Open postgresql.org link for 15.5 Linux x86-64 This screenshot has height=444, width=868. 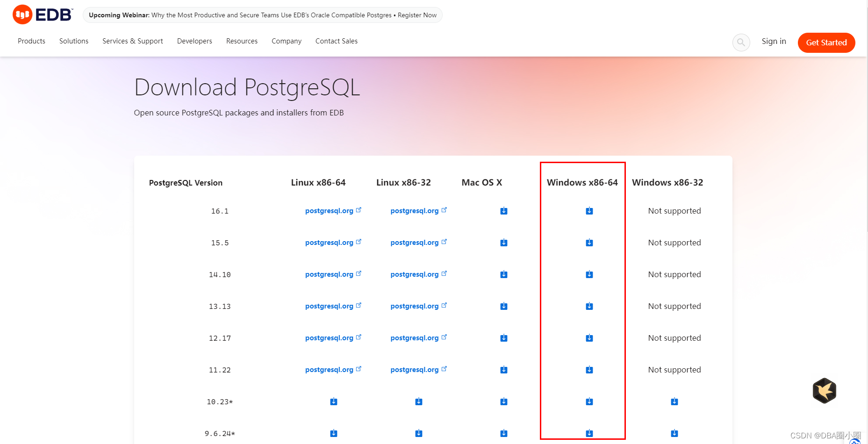333,243
